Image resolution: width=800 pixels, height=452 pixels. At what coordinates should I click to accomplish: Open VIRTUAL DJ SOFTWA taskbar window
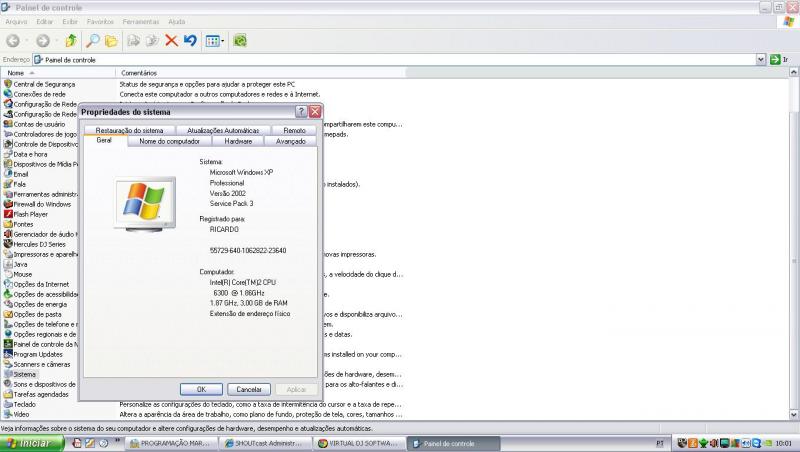coord(360,443)
